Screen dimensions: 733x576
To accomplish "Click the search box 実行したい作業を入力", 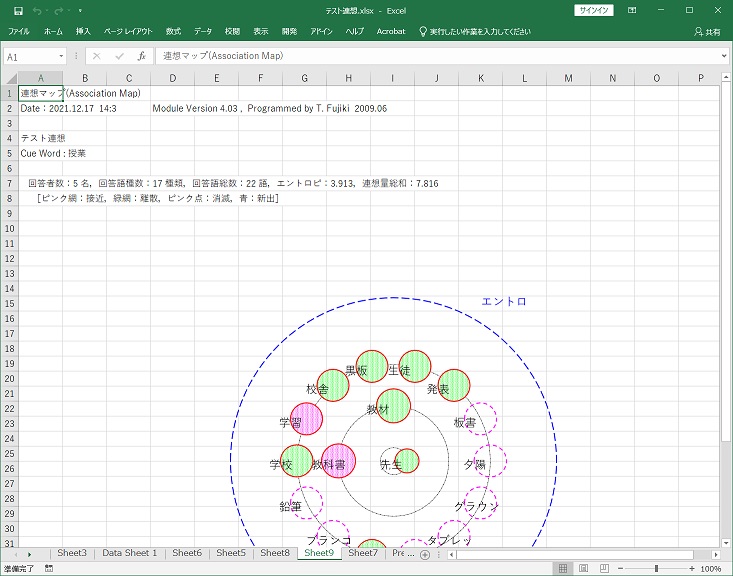I will pyautogui.click(x=480, y=32).
